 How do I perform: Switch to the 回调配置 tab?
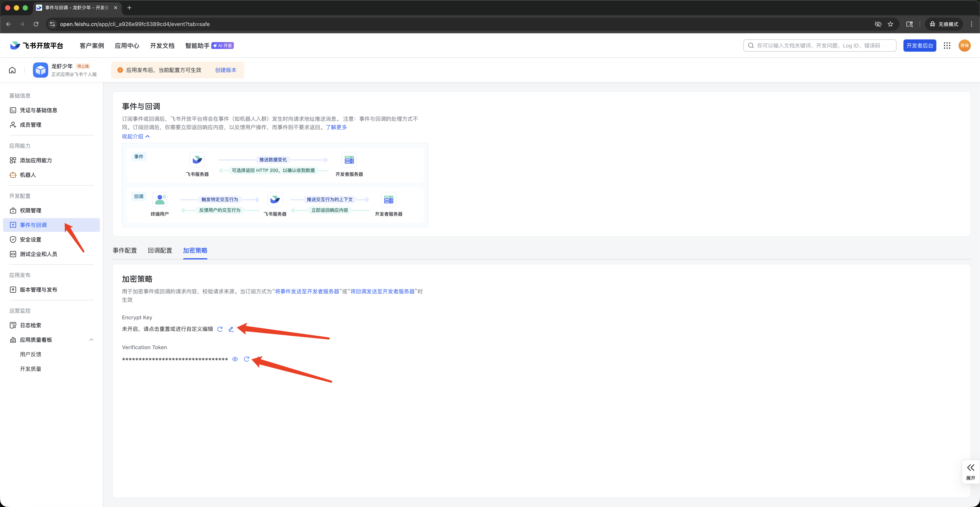(160, 250)
